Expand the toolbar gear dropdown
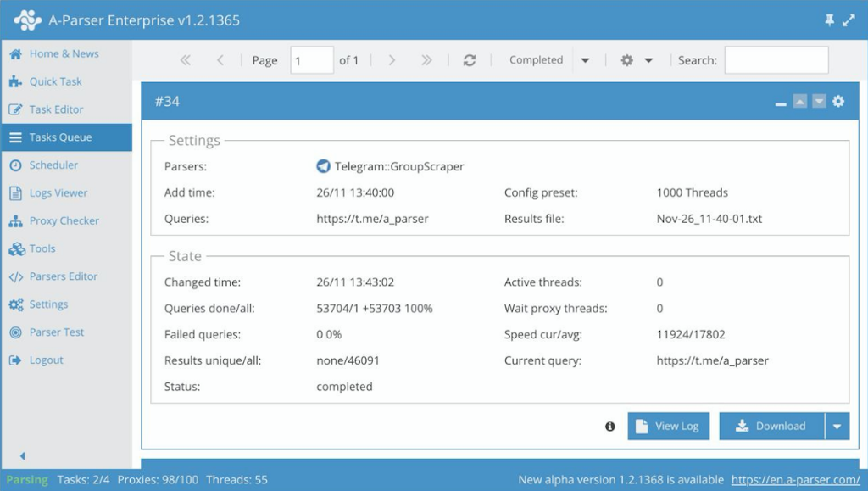868x491 pixels. tap(648, 60)
